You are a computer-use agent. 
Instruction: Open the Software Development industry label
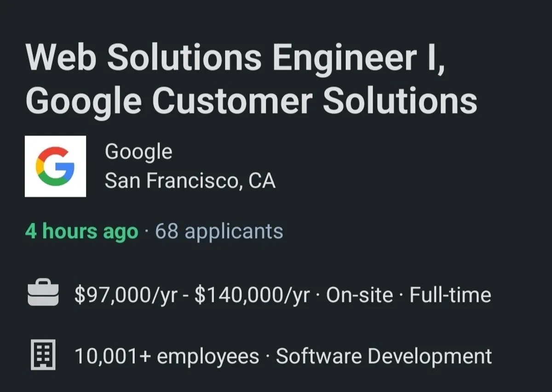(x=384, y=357)
